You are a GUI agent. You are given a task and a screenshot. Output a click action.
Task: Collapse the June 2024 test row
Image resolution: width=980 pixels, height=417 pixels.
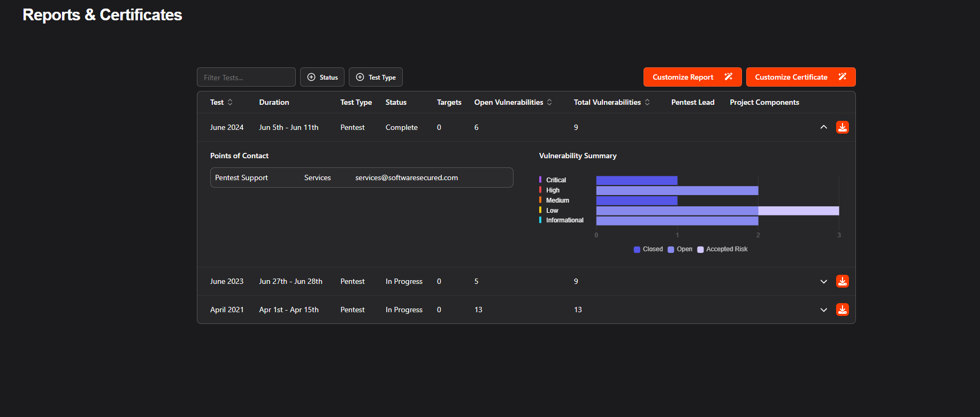click(823, 127)
